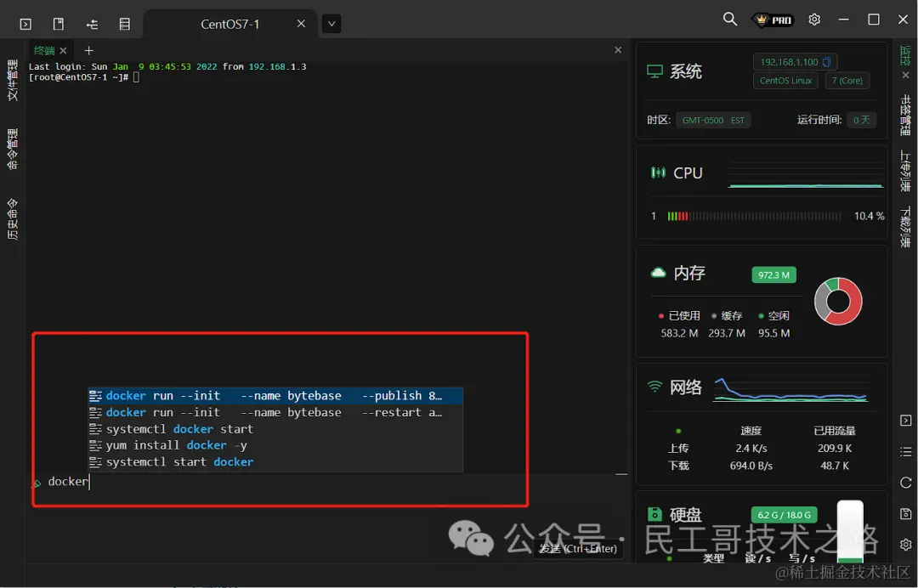Select first docker run --publish suggestion
The image size is (918, 588).
click(275, 396)
